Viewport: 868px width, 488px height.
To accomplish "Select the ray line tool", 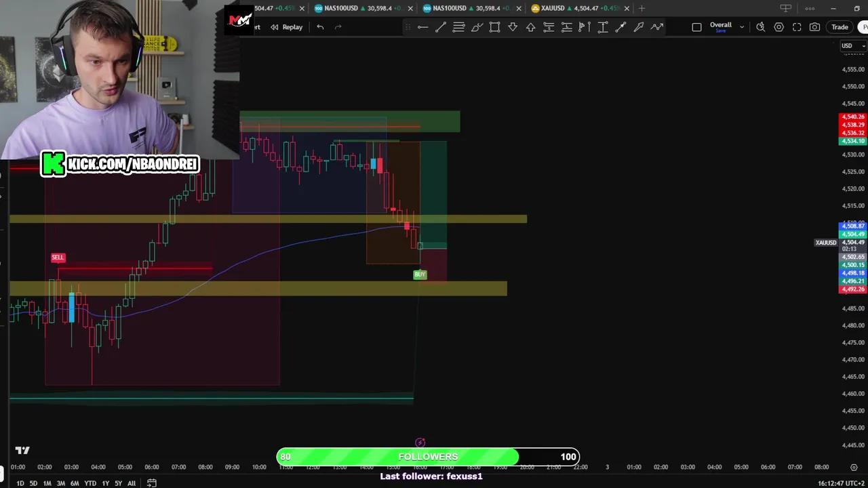I will (620, 27).
